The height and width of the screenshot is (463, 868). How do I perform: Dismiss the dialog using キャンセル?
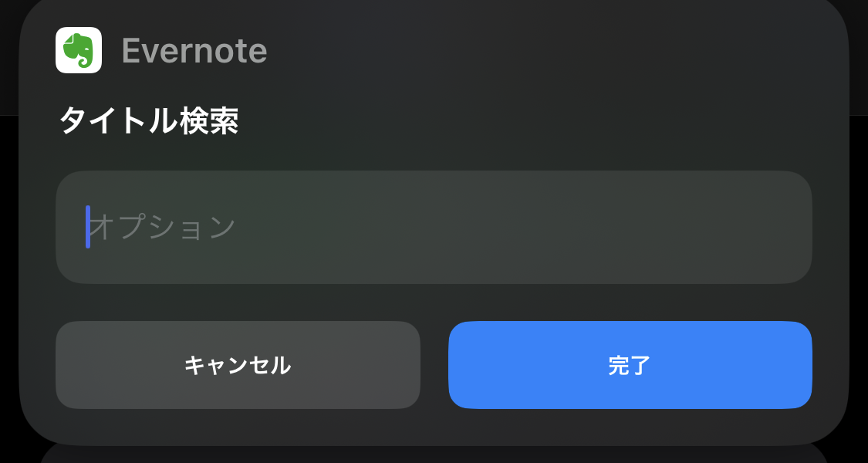(238, 365)
